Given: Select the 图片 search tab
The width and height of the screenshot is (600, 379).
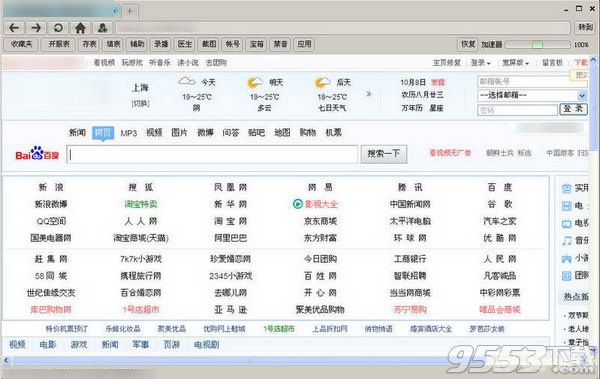Looking at the screenshot, I should tap(179, 132).
